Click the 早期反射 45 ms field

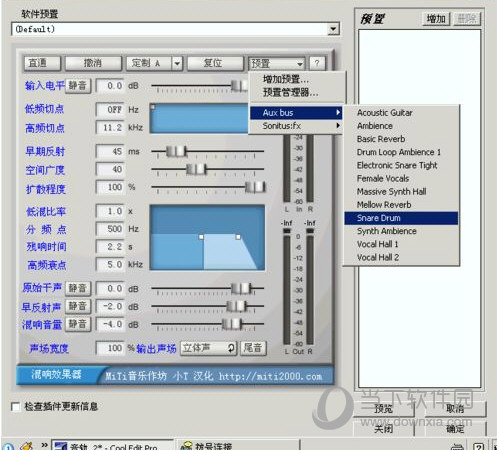tap(110, 152)
